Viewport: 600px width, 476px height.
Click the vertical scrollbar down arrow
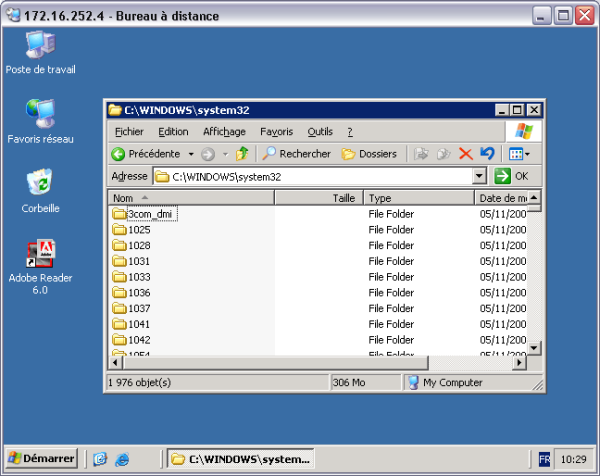point(534,347)
